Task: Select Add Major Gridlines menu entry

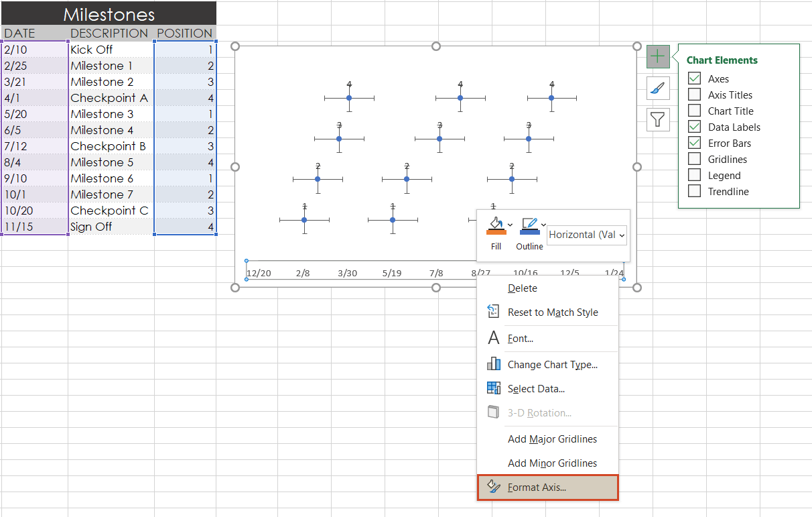Action: click(x=552, y=439)
